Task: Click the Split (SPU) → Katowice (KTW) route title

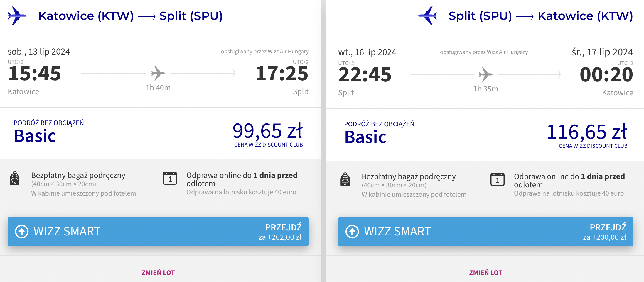Action: pyautogui.click(x=541, y=16)
